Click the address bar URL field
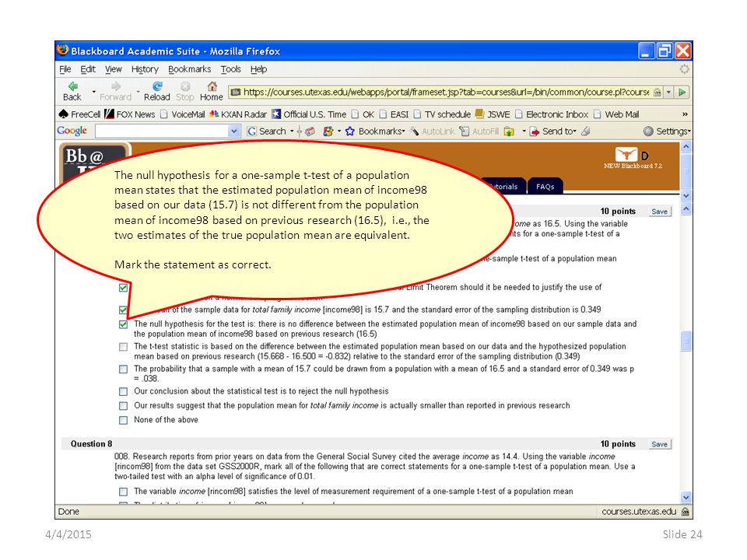747x560 pixels. tap(446, 92)
